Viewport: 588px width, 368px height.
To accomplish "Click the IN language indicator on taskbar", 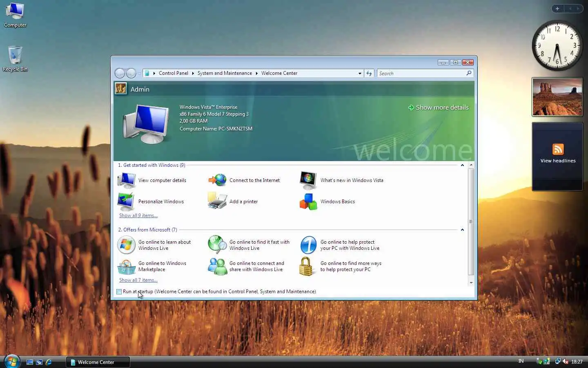I will coord(521,361).
